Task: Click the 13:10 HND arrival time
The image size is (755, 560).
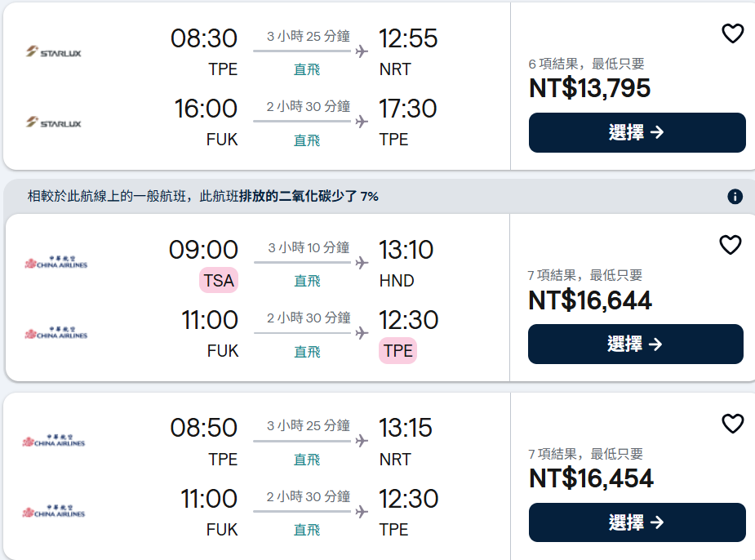Action: pos(406,250)
